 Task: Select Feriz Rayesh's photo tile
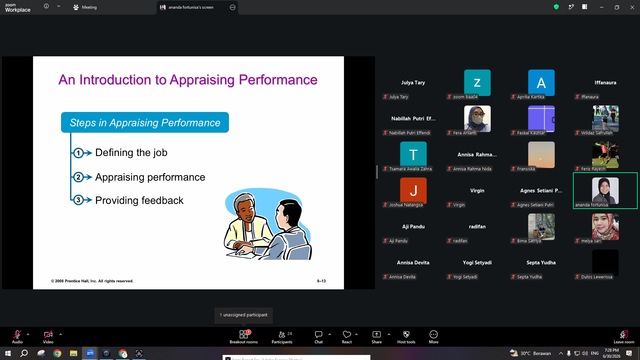(605, 155)
